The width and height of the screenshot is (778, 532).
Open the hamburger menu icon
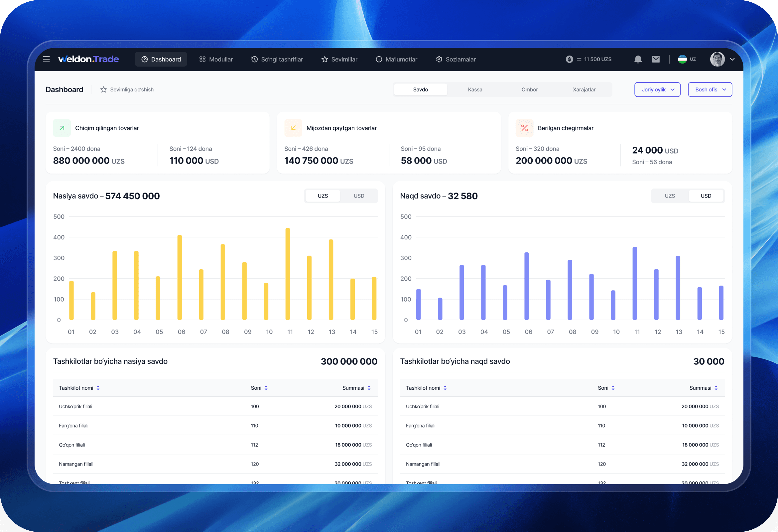46,59
